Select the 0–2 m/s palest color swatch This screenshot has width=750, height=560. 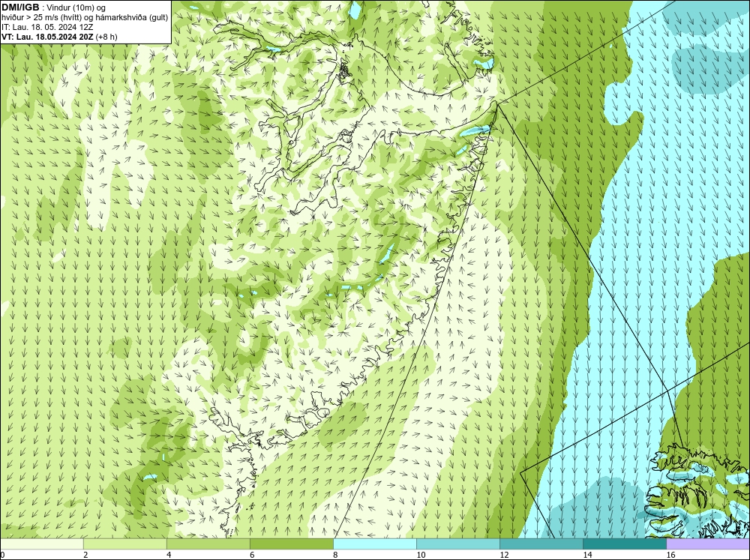point(42,544)
